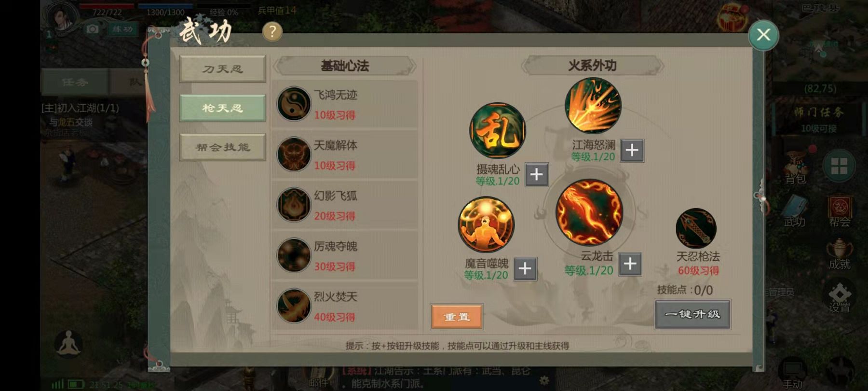The width and height of the screenshot is (868, 391).
Task: Choose the 天魔解体 basic skill
Action: pyautogui.click(x=345, y=154)
